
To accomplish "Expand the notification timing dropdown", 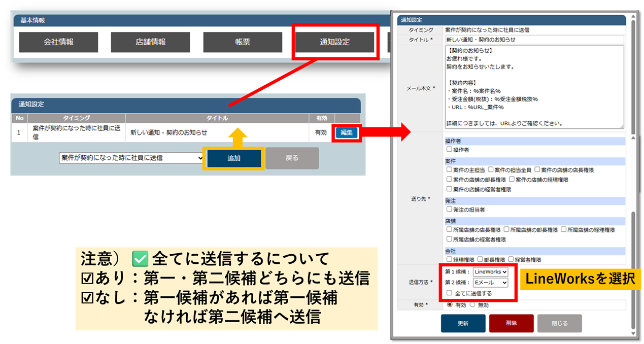I will click(131, 158).
